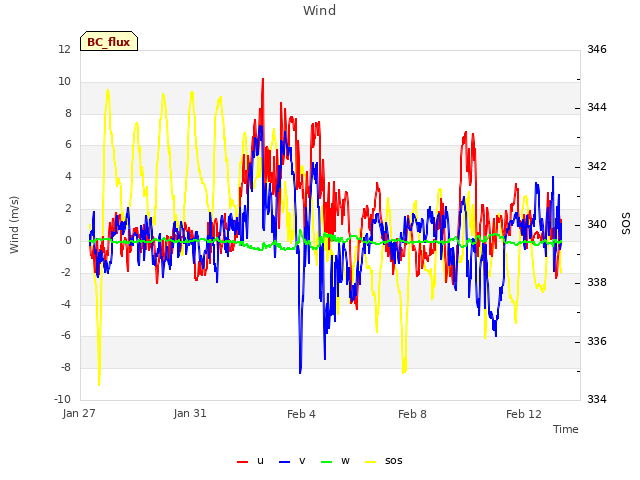This screenshot has height=480, width=640.
Task: Click the BC_flux annotation label
Action: [109, 42]
